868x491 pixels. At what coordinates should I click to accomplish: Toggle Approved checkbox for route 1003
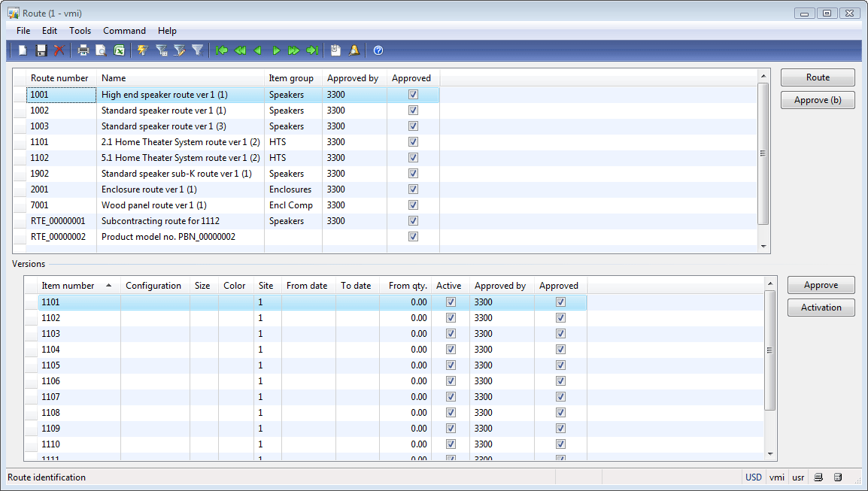(413, 126)
